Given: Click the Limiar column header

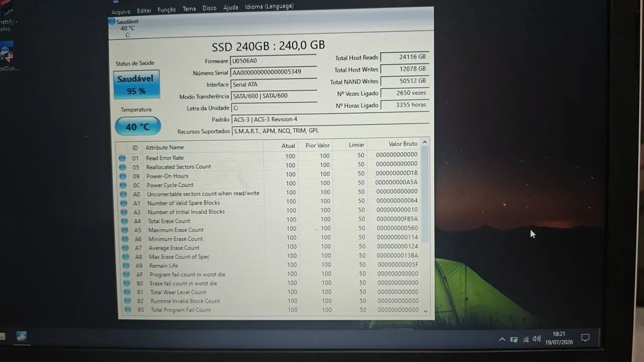Looking at the screenshot, I should [x=356, y=145].
